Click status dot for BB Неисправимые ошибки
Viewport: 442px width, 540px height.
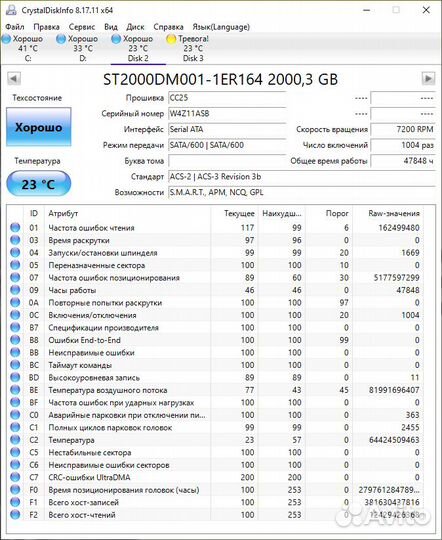pos(15,352)
